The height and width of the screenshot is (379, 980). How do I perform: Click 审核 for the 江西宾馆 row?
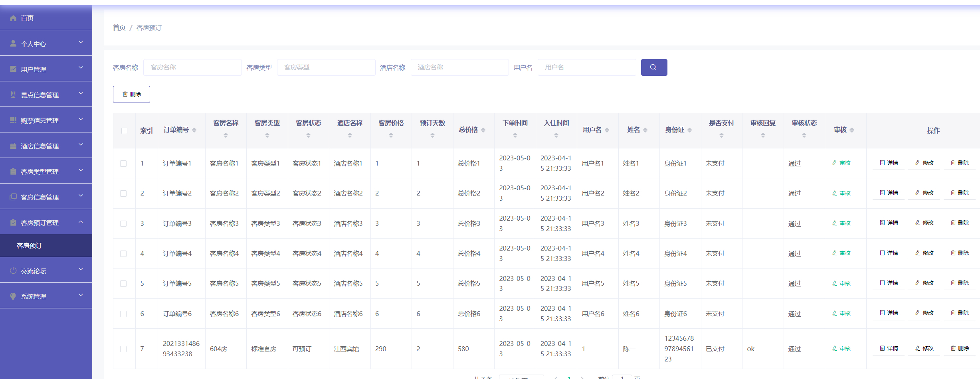point(841,348)
